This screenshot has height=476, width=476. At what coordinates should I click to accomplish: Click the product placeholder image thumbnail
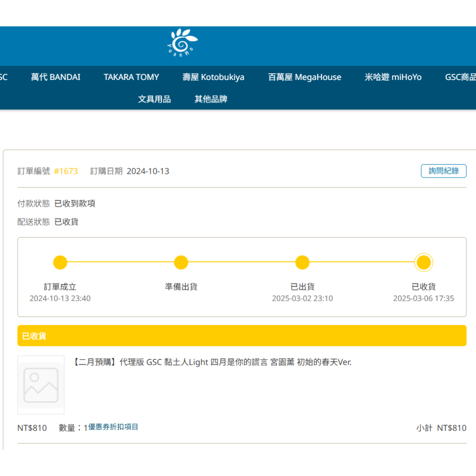coord(41,385)
